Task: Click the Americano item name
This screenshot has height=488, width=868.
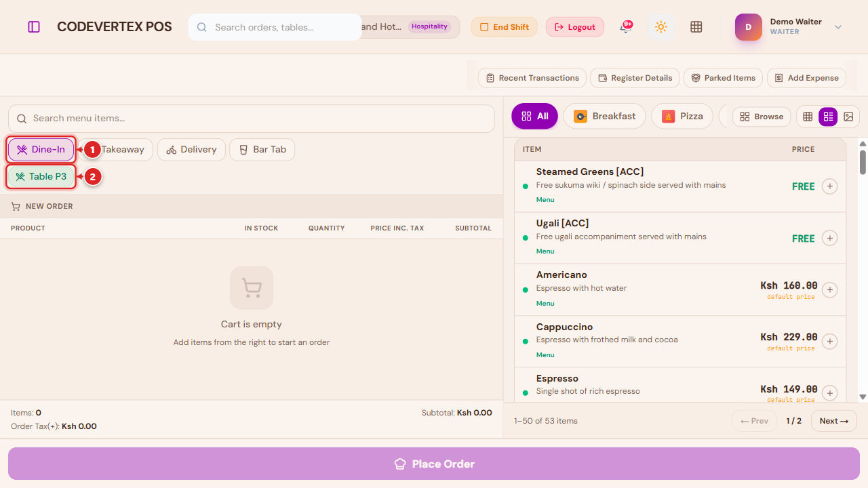Action: [x=561, y=274]
